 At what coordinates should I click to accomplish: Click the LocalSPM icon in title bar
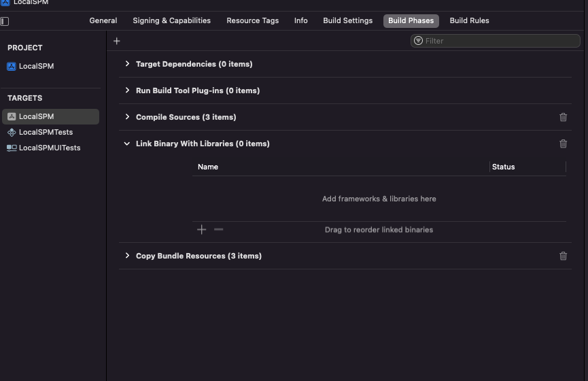[5, 3]
